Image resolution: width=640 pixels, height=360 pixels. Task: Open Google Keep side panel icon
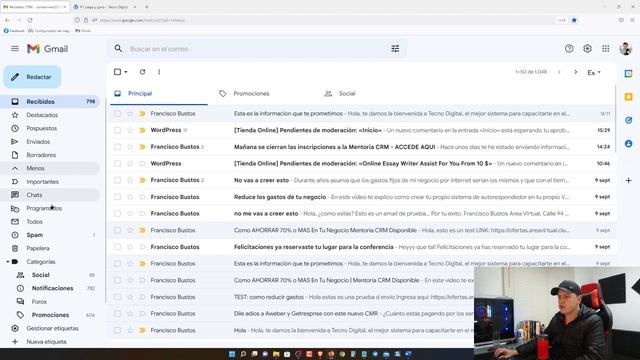[x=629, y=97]
